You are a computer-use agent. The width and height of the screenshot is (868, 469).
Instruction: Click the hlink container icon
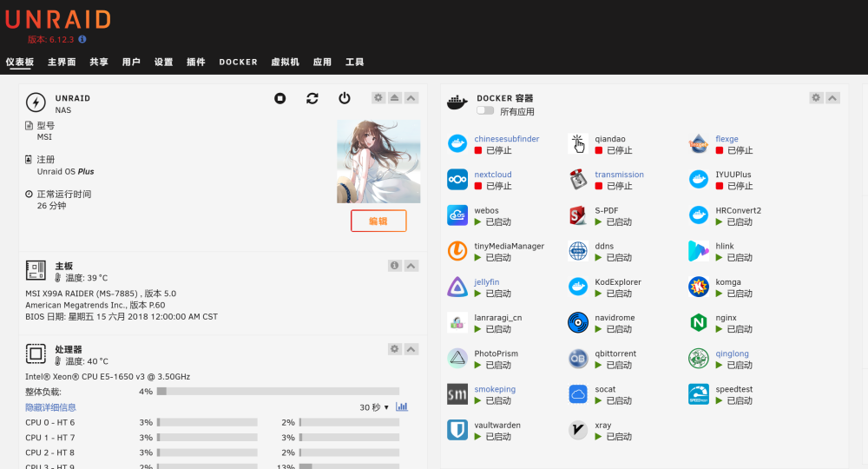(x=699, y=251)
